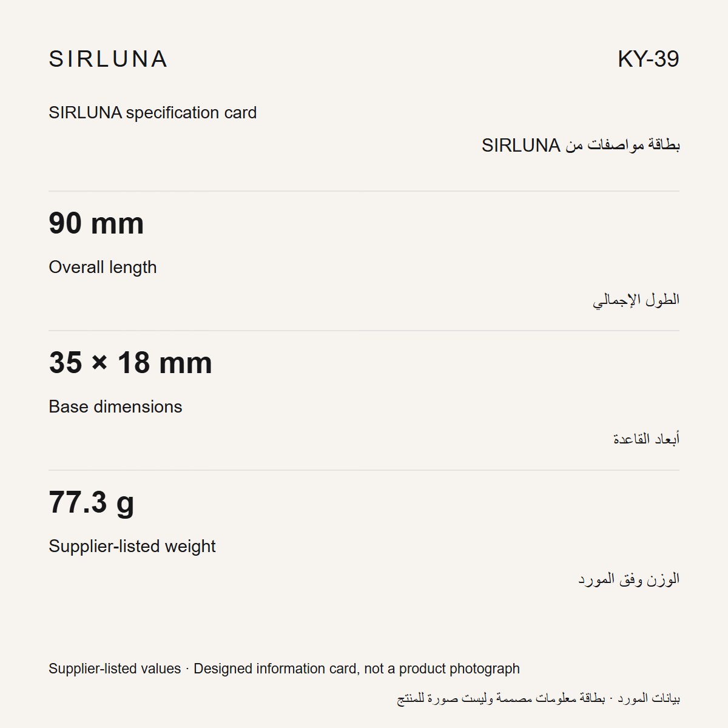Click the Supplier-listed values footer note
Image resolution: width=728 pixels, height=728 pixels.
[115, 669]
